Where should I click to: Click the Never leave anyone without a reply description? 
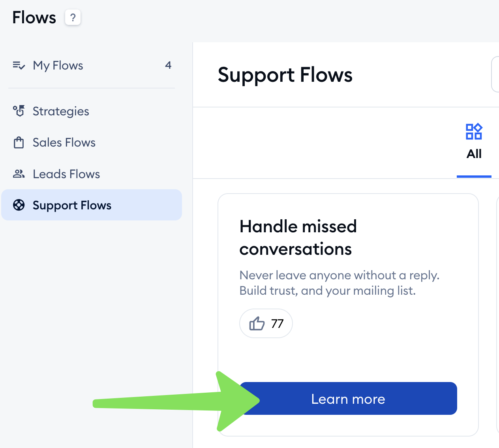point(339,283)
